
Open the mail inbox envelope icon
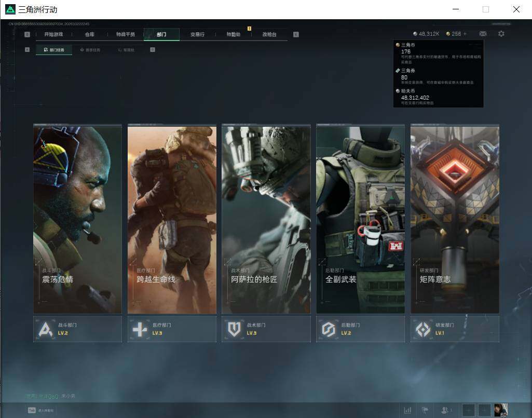click(483, 34)
